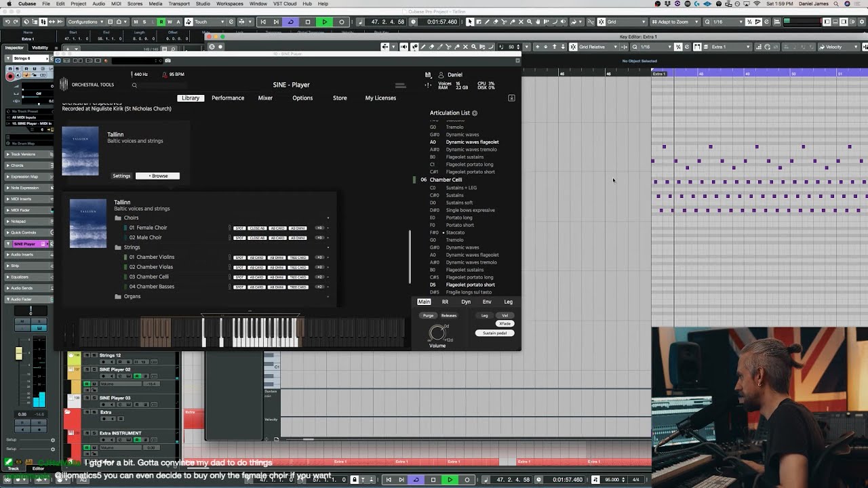Switch to the Library tab in SINE Player
This screenshot has height=488, width=868.
pyautogui.click(x=191, y=98)
